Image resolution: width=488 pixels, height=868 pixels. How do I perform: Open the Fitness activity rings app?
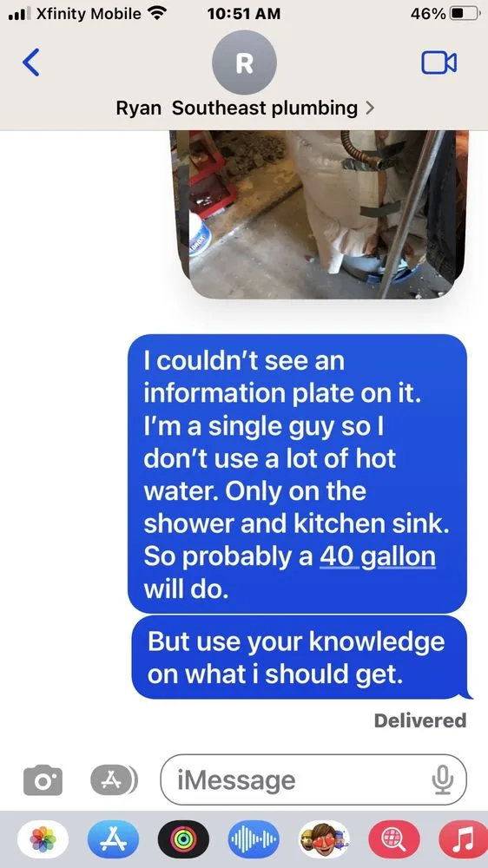(x=183, y=839)
